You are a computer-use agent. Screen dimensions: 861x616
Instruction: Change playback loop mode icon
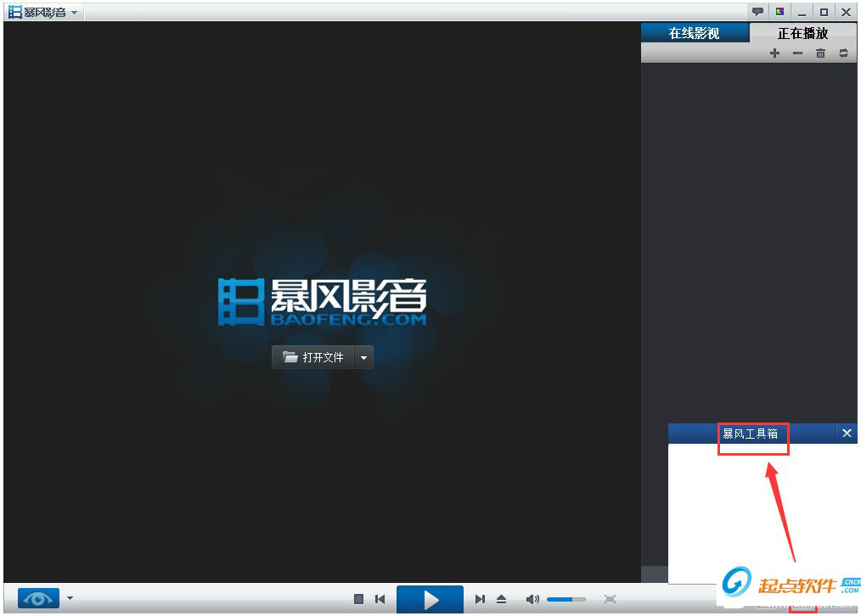(843, 53)
